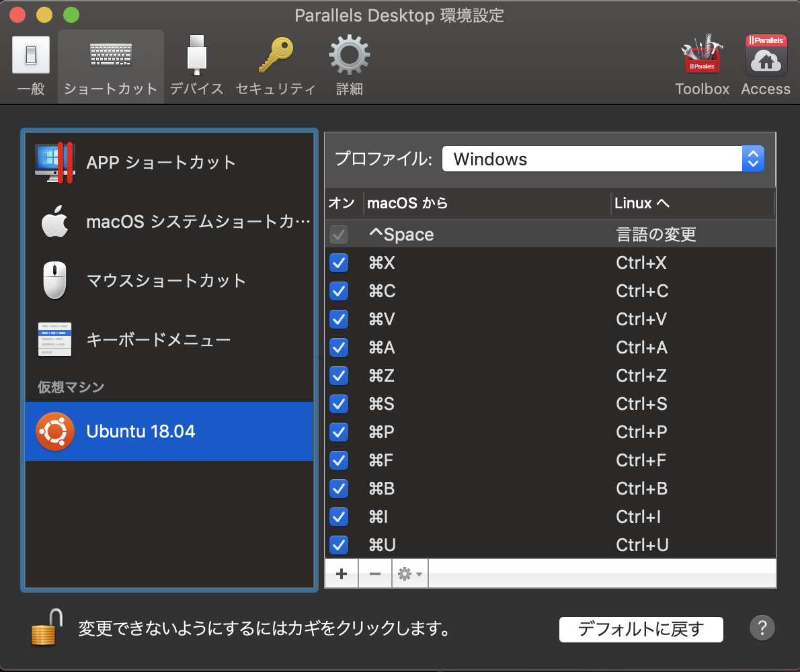Screen dimensions: 800x672
Task: Open the デバイス (Devices) tab
Action: (x=196, y=67)
